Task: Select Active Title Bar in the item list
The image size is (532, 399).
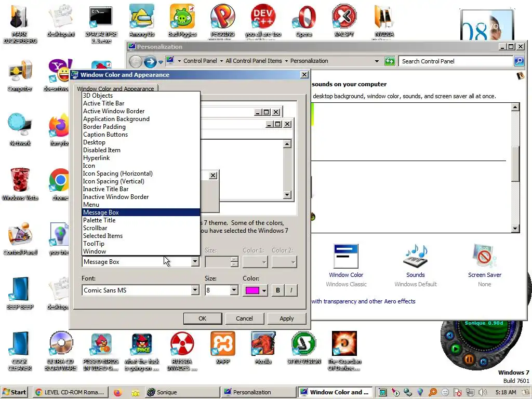Action: 141,103
